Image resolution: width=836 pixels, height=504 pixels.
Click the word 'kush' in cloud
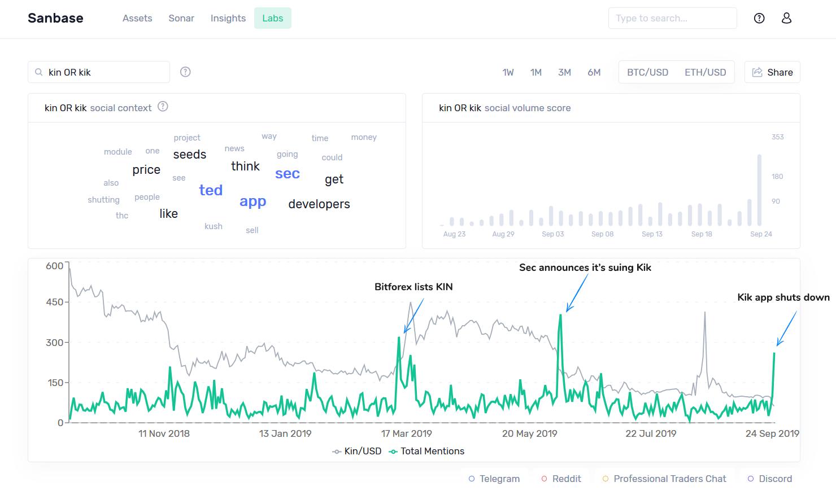(214, 226)
